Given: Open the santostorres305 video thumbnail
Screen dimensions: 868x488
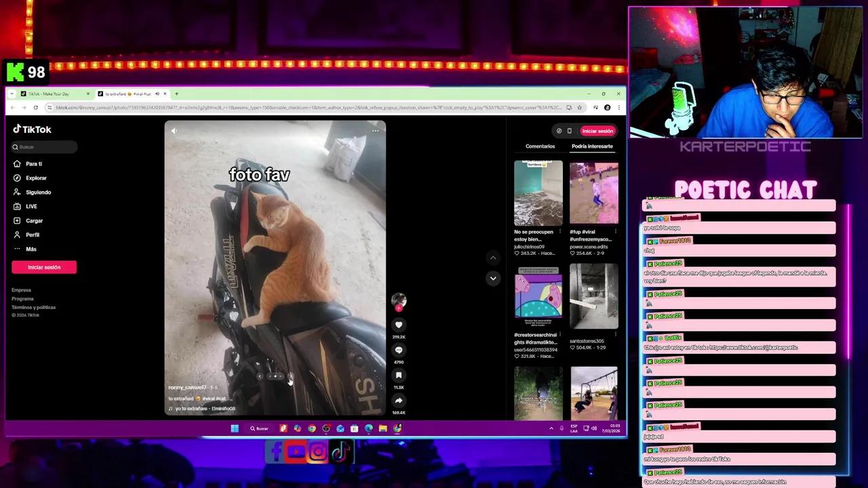Looking at the screenshot, I should (594, 296).
